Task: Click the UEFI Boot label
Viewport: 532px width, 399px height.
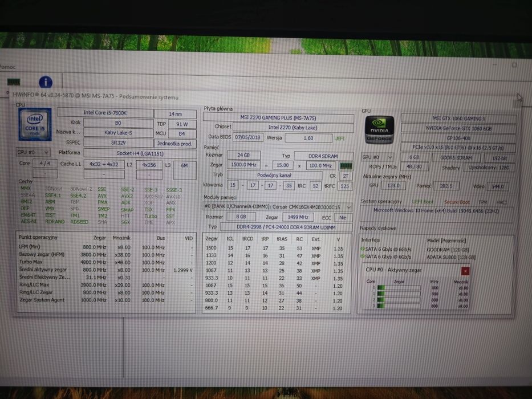Action: 423,202
